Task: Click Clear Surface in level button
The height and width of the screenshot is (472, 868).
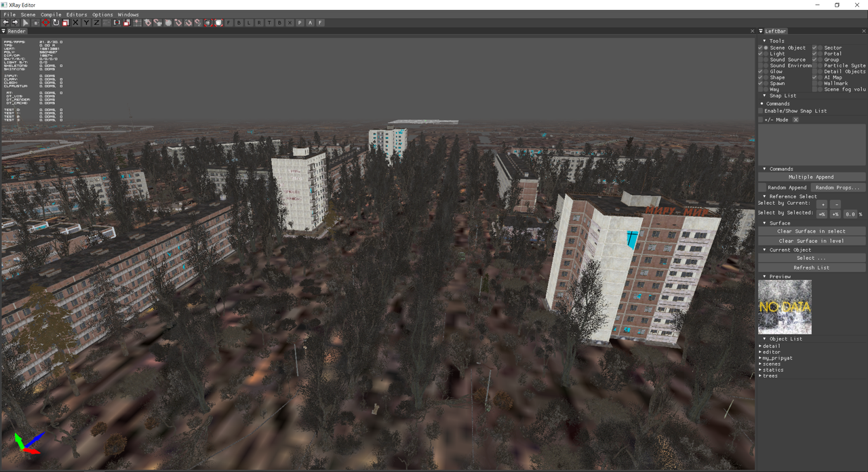Action: tap(811, 241)
